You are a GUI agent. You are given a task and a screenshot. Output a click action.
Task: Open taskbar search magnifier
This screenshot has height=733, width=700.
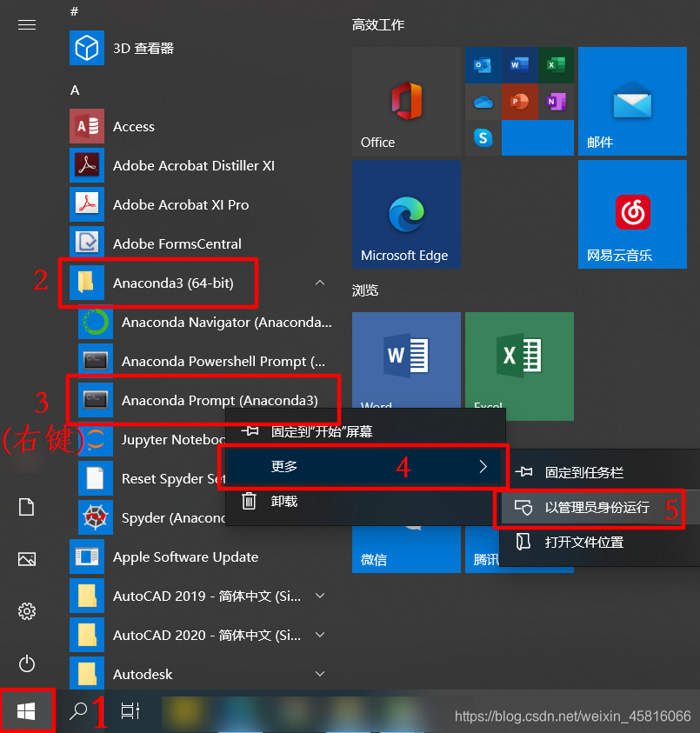pos(78,711)
